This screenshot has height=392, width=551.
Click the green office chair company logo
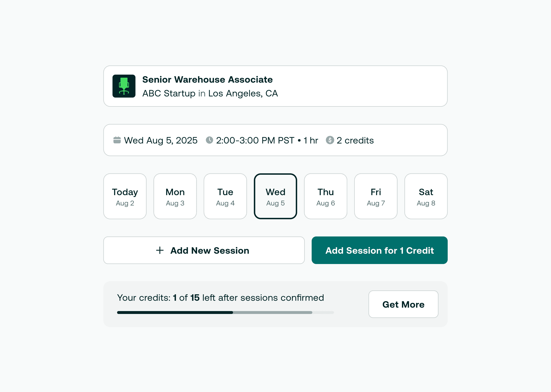coord(124,86)
